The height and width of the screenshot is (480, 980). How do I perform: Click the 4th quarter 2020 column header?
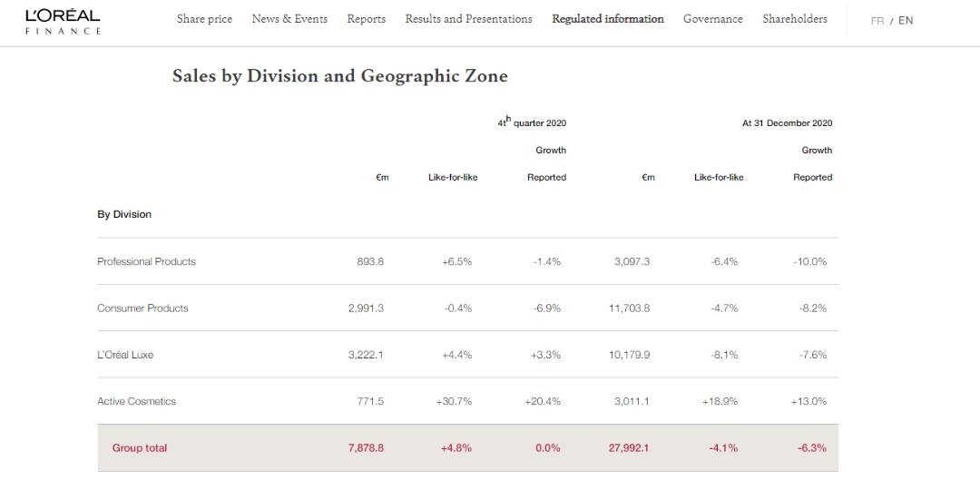tap(532, 122)
